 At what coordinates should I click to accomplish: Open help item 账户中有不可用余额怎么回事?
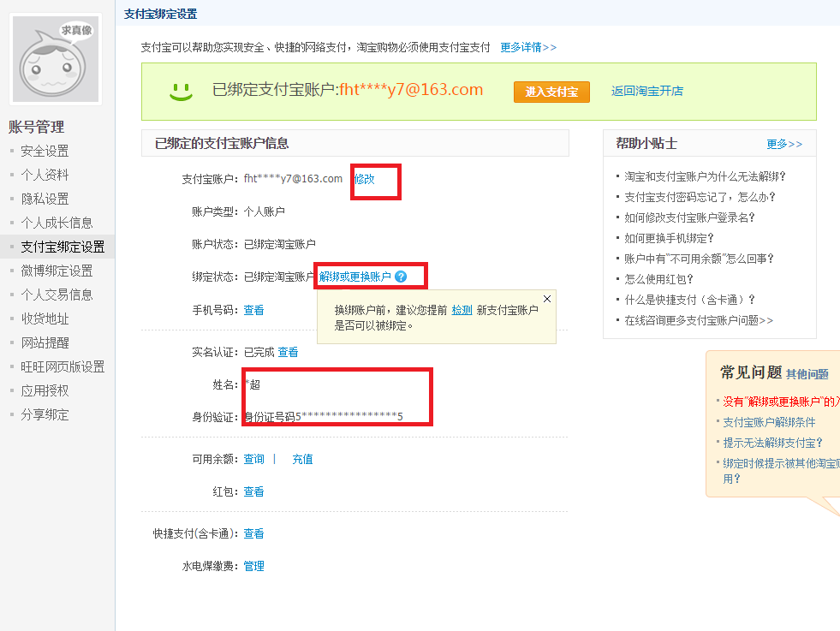[x=699, y=259]
